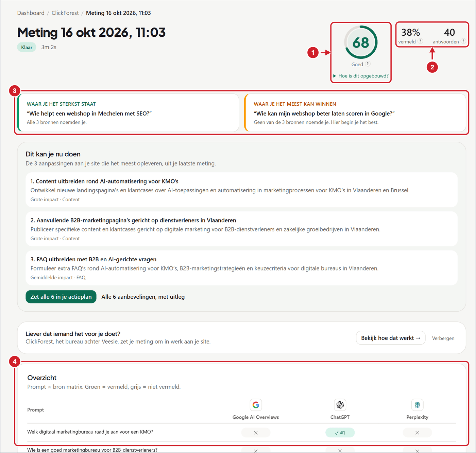Click the '38%' vermeld value
Screen dimensions: 476x453
click(x=410, y=32)
